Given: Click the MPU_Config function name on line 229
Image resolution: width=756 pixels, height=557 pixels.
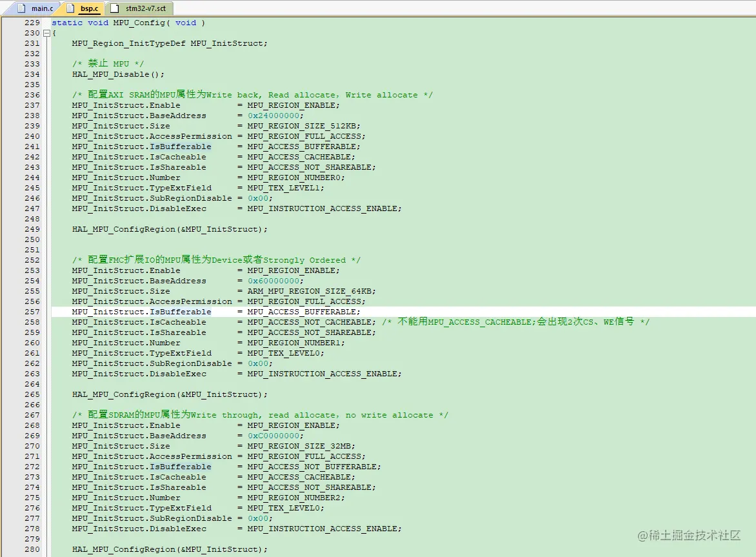Looking at the screenshot, I should point(139,23).
